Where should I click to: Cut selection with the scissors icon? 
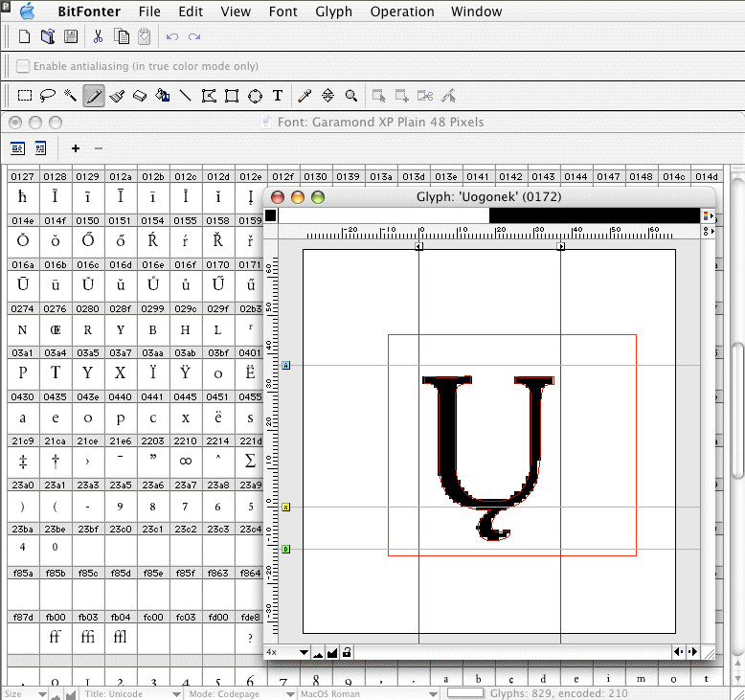click(x=98, y=36)
